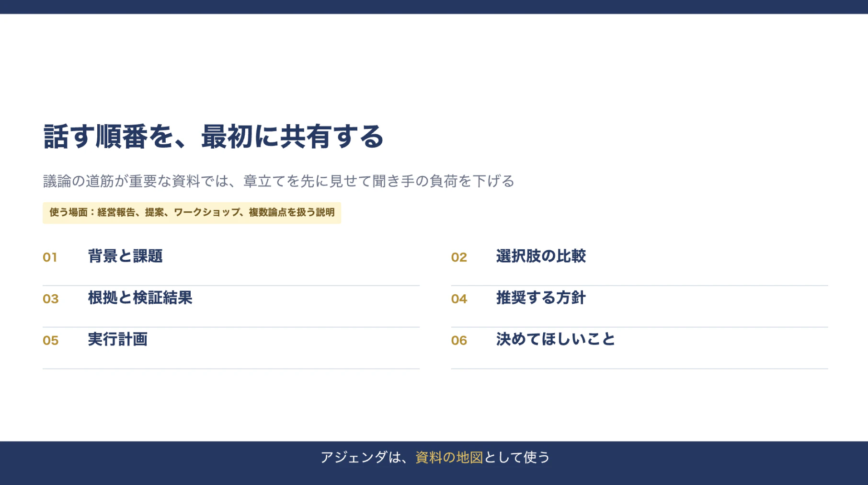The image size is (868, 485).
Task: Click the highlighted 資料の地図 footer text
Action: coord(449,458)
